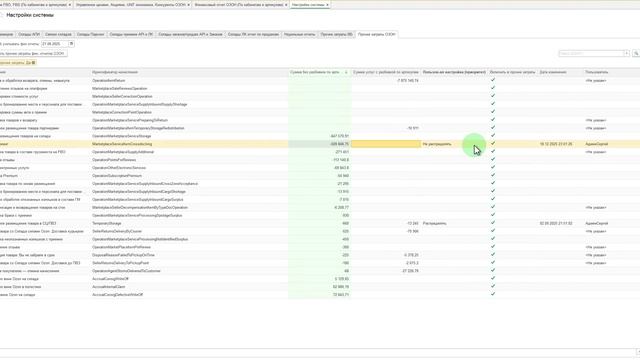The image size is (640, 360).
Task: Open the 'Склады маркетплейсов API и Заказов' tab
Action: pos(190,34)
